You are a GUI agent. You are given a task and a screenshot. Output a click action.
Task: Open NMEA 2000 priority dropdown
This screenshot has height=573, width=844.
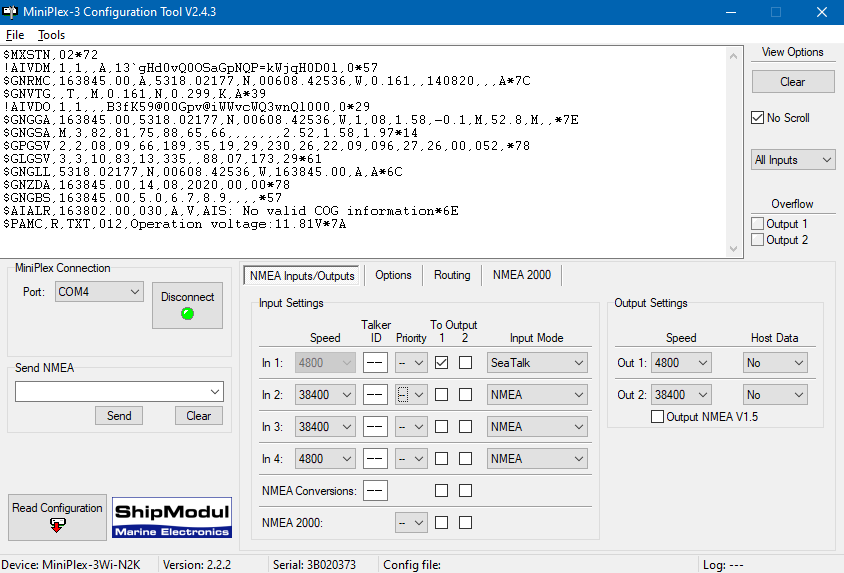tap(411, 522)
